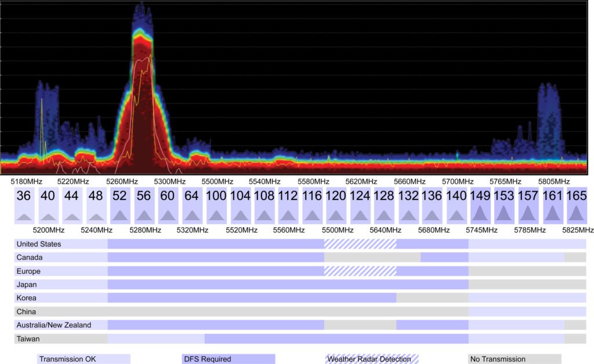The image size is (594, 364).
Task: Click the DFS Required legend swatch
Action: (x=228, y=359)
